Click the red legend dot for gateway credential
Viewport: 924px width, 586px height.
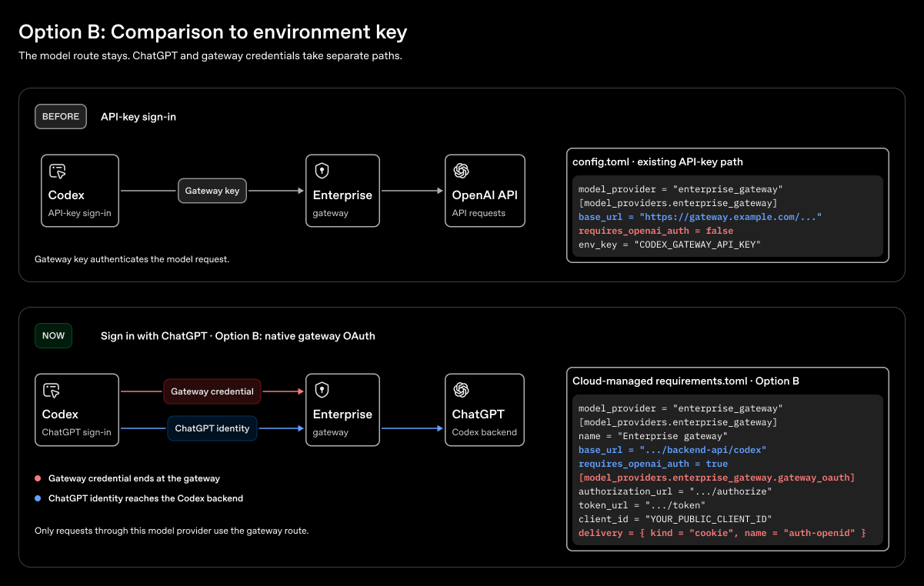[38, 478]
